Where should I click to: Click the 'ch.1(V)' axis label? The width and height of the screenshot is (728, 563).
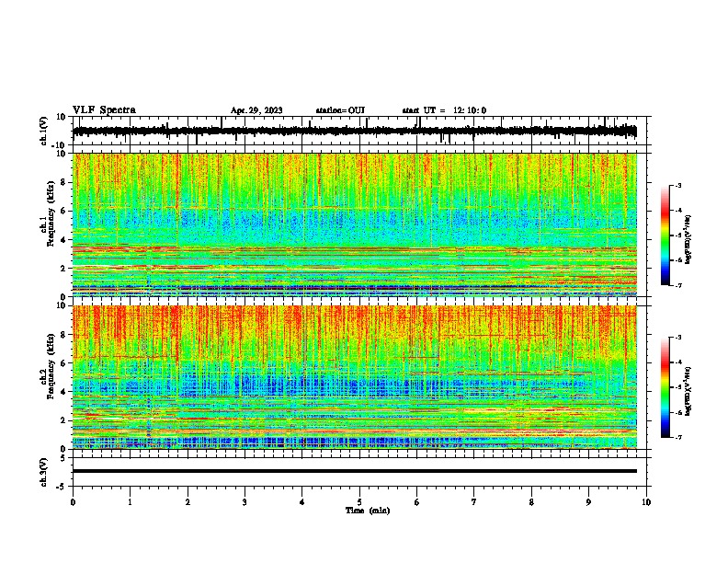click(x=44, y=131)
